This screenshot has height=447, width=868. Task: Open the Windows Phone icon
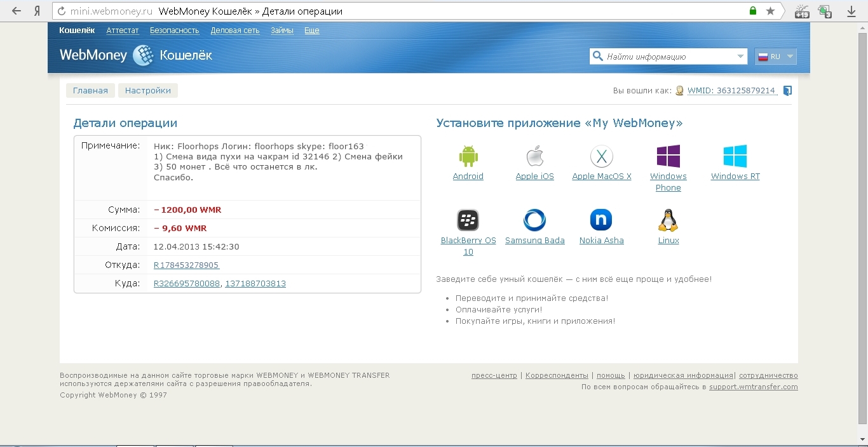pos(668,156)
